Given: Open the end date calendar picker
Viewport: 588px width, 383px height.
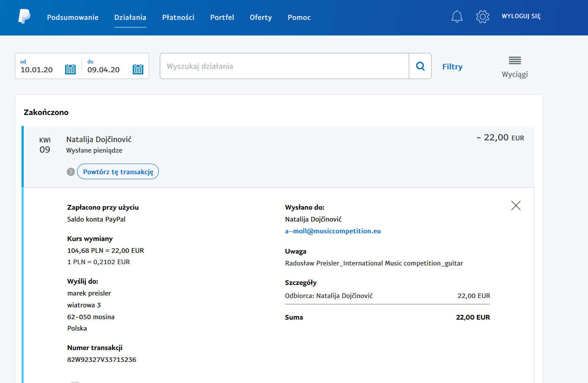Looking at the screenshot, I should (138, 69).
